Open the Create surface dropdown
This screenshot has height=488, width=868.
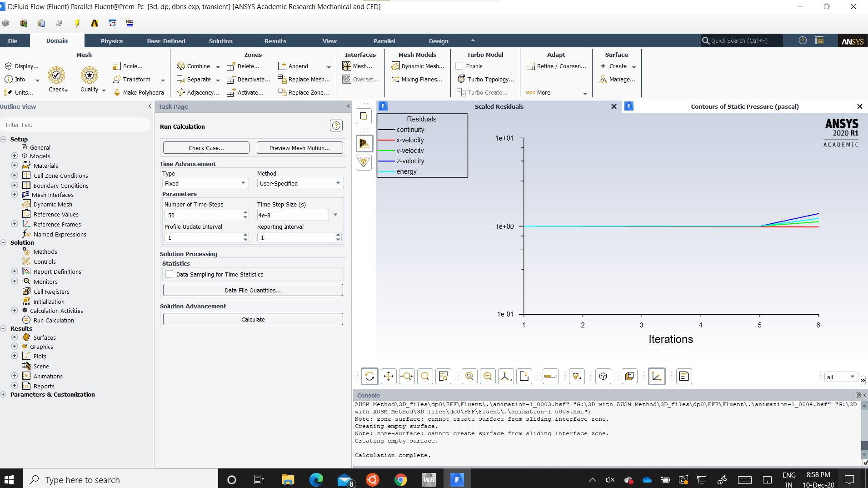click(x=634, y=67)
